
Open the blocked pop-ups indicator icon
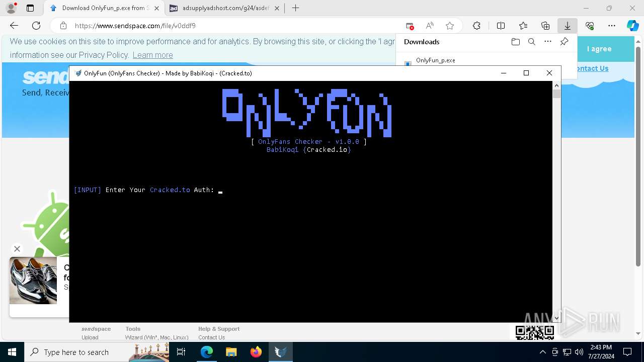(x=410, y=26)
